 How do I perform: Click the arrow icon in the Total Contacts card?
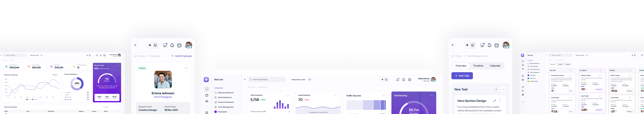pos(289,112)
